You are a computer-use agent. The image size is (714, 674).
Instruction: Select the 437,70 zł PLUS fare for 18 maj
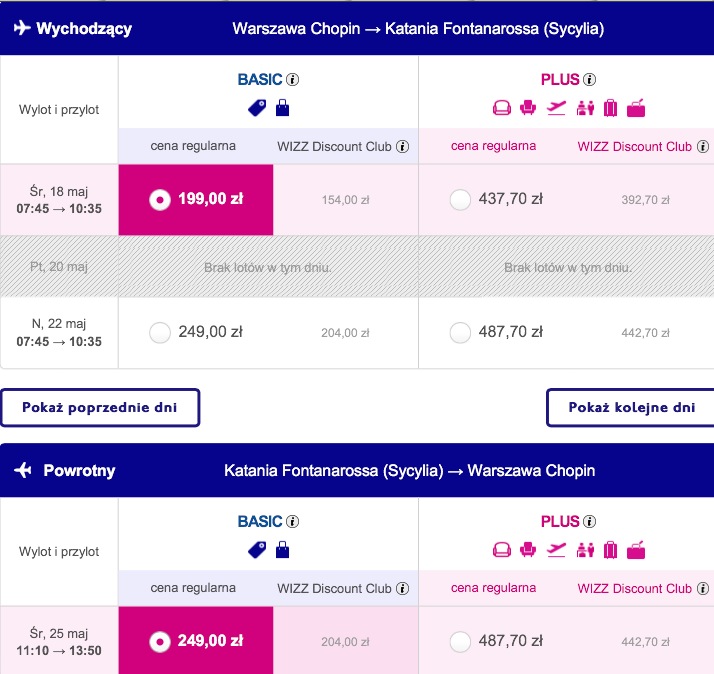click(460, 199)
